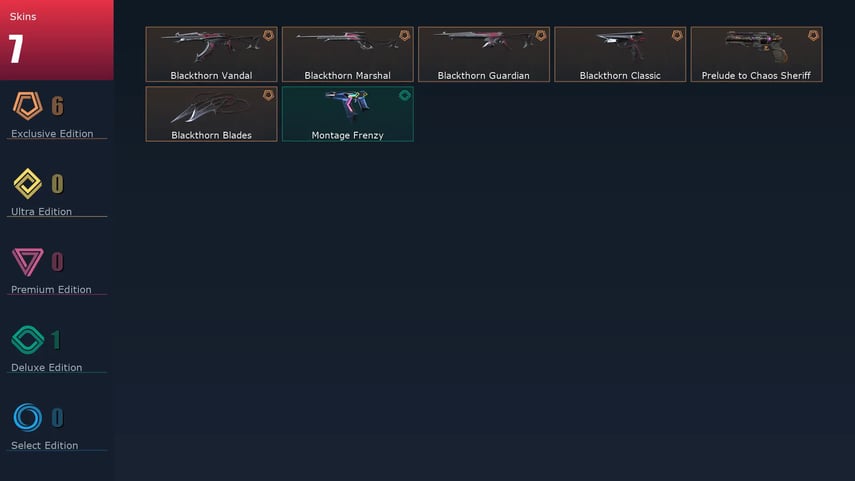Open the Skins total count panel
This screenshot has width=855, height=481.
point(57,40)
